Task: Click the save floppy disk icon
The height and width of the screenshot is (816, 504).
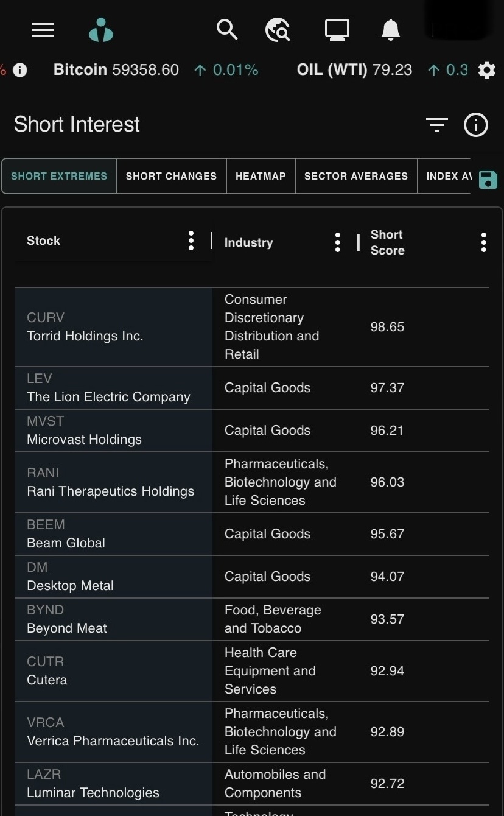Action: tap(488, 180)
